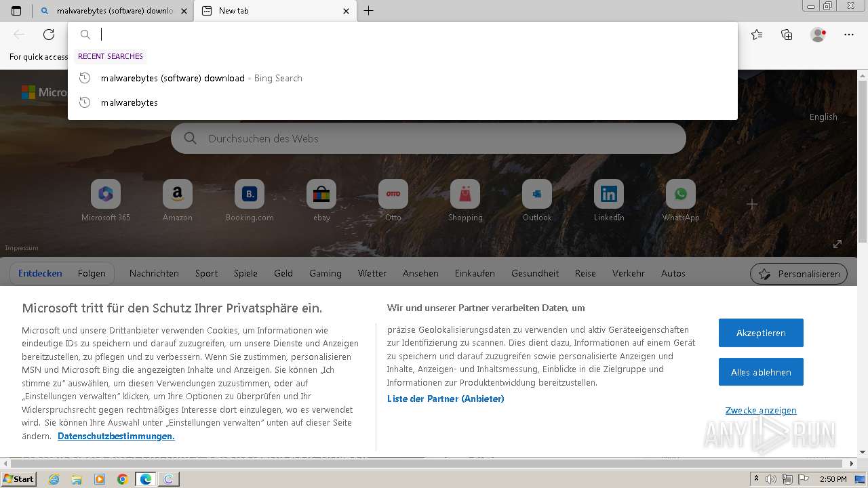Open the Amazon shortcut
The image size is (868, 488).
(x=178, y=201)
